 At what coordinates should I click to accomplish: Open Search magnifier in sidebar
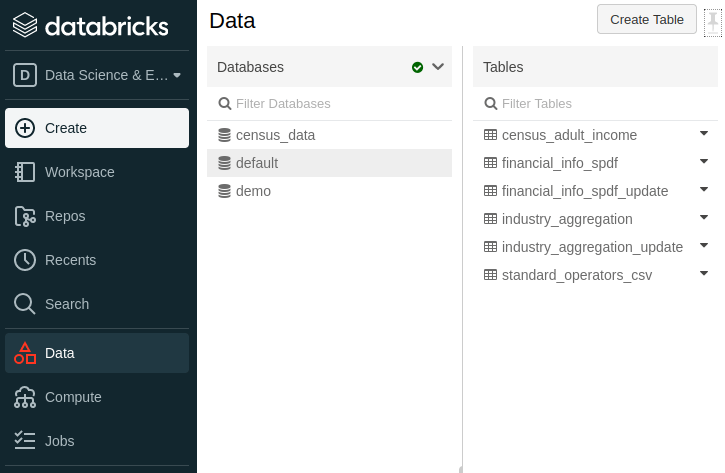tap(25, 304)
